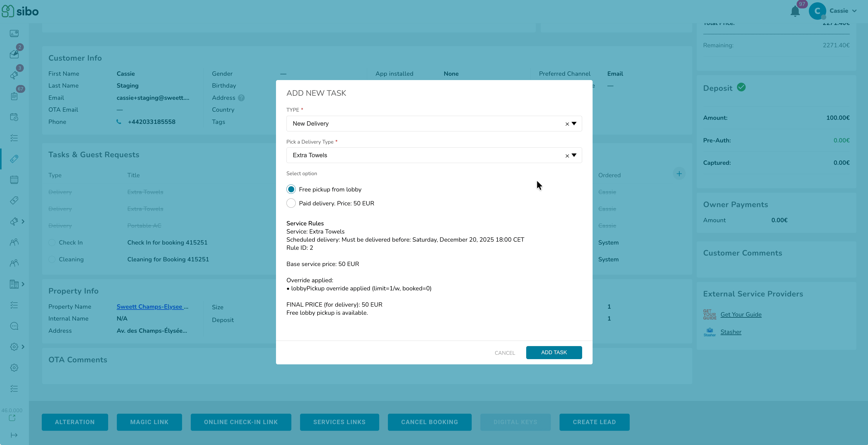
Task: Click the ADD TASK button
Action: 554,352
